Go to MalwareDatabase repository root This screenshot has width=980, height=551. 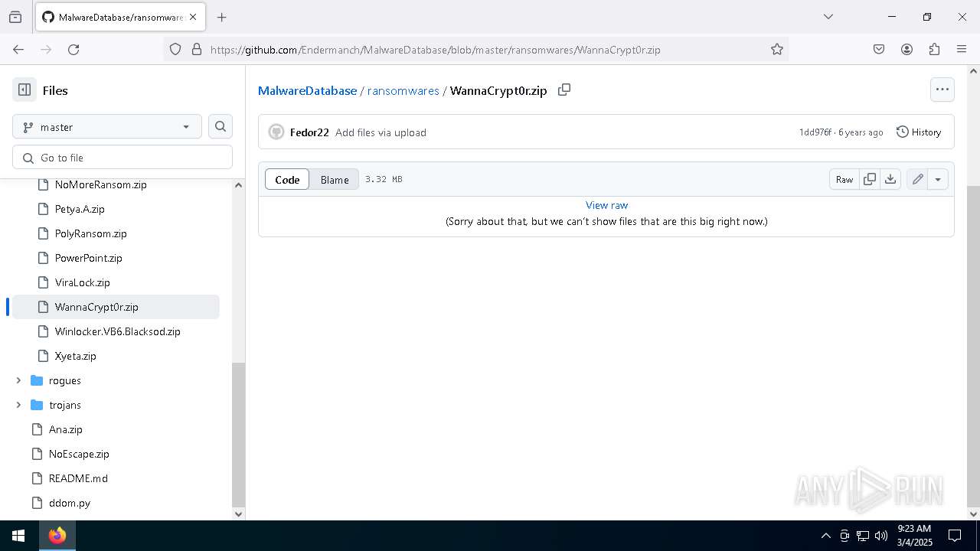pos(307,90)
